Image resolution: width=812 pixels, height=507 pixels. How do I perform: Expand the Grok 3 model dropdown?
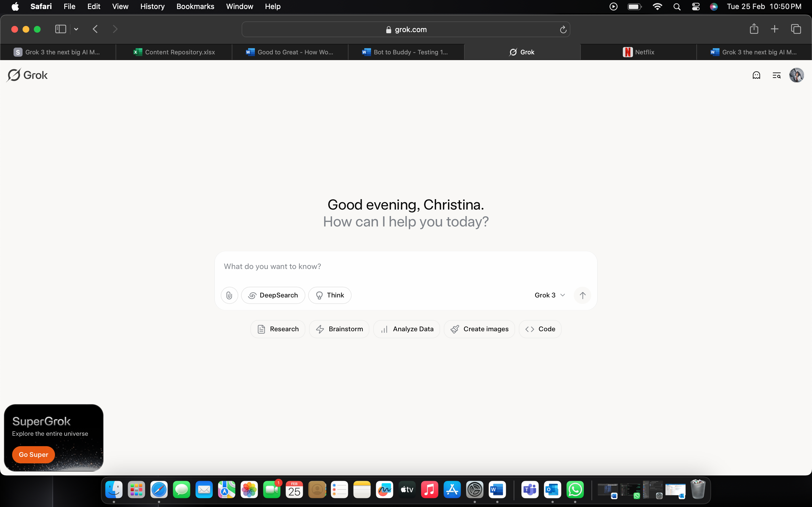550,295
